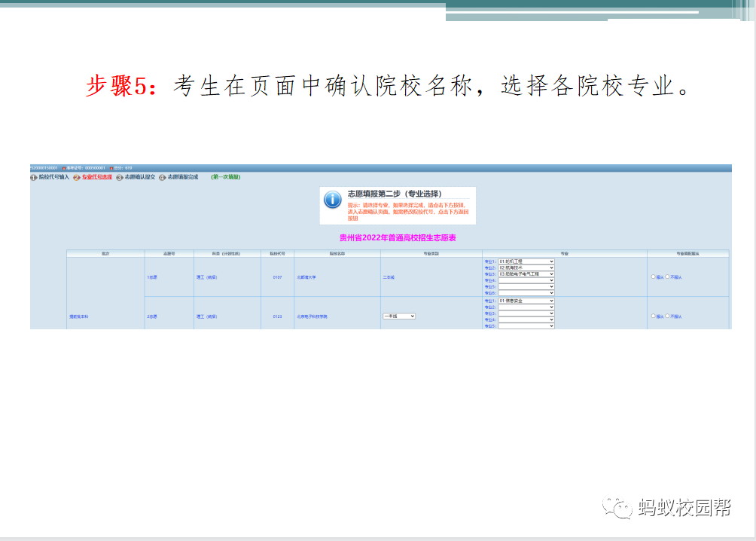The height and width of the screenshot is (541, 756).
Task: Select 不服从 radio for the 2志愿 row
Action: coord(667,316)
